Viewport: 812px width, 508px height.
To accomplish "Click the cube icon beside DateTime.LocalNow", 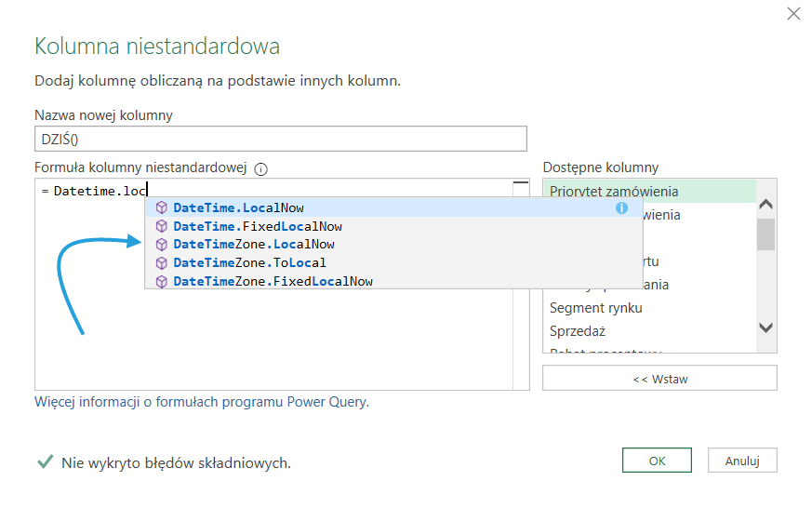I will click(x=162, y=207).
